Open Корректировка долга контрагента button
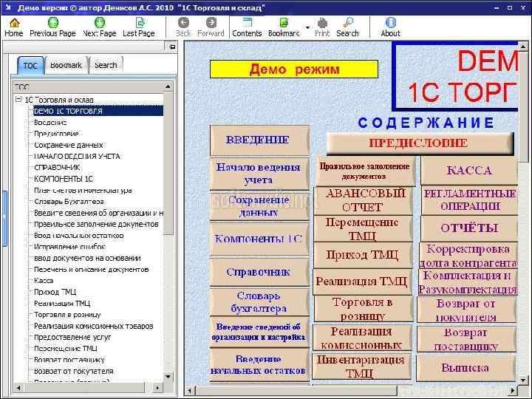Viewport: 532px width, 399px height. pyautogui.click(x=468, y=255)
